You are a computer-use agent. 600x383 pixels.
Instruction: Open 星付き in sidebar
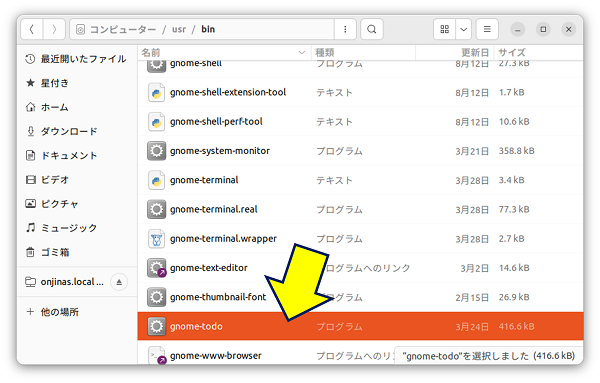tap(76, 83)
